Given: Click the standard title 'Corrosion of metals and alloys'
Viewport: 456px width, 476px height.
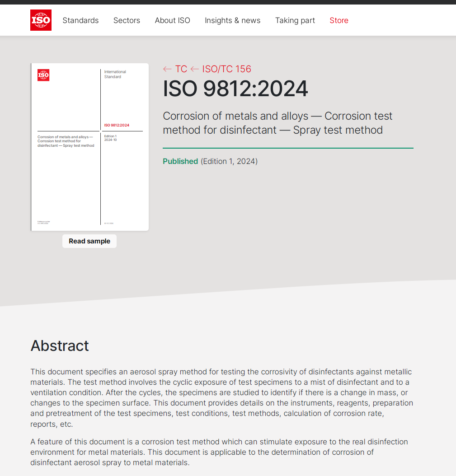Looking at the screenshot, I should tap(277, 123).
